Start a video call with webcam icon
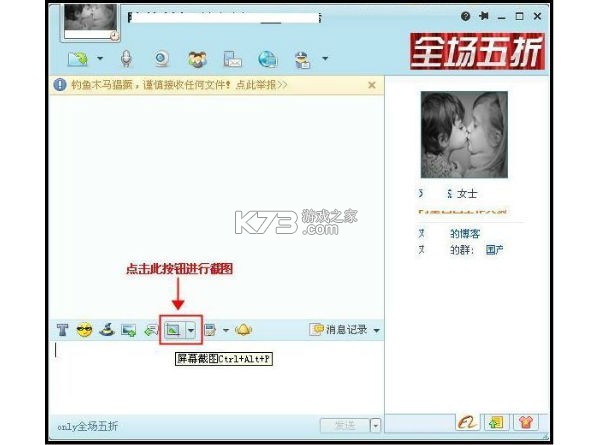Viewport: 594px width, 445px height. (x=162, y=59)
